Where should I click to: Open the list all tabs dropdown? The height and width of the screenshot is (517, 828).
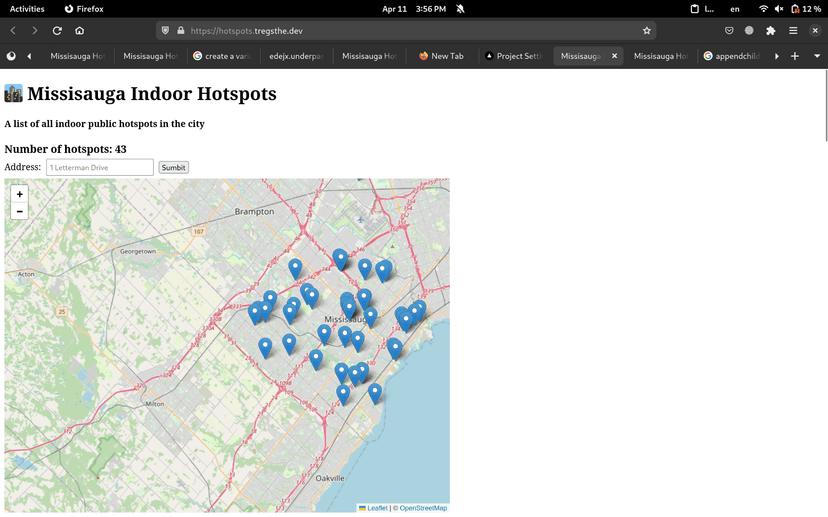tap(817, 56)
